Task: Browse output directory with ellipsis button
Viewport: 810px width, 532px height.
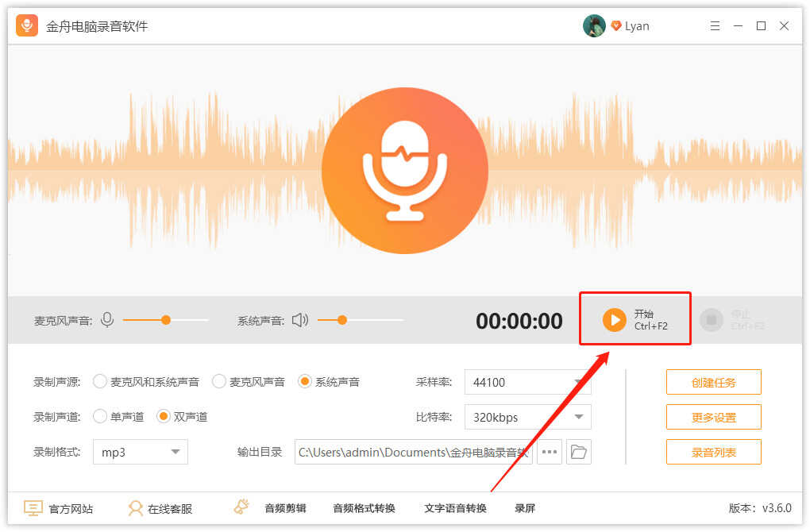Action: (x=549, y=452)
